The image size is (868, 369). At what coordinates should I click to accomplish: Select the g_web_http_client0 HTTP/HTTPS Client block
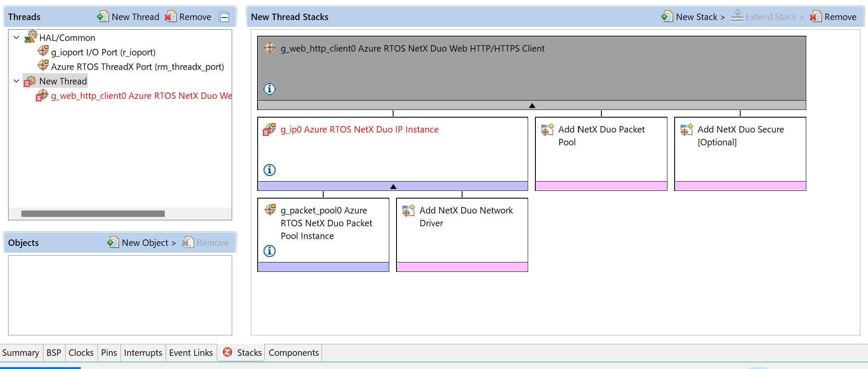tap(532, 73)
